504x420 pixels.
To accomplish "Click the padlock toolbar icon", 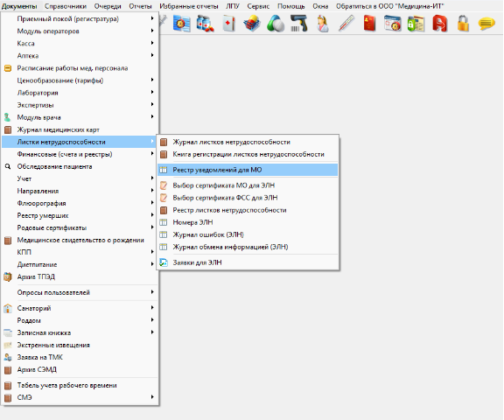I will pos(463,24).
